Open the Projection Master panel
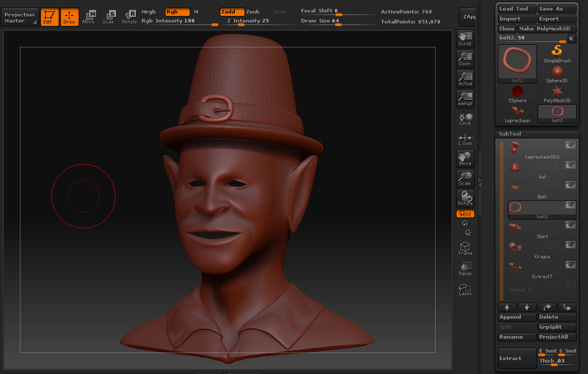 [x=19, y=17]
